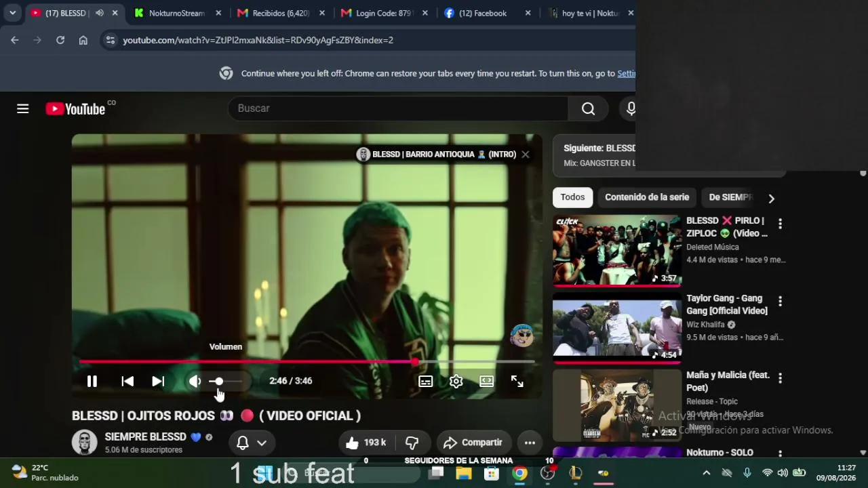868x488 pixels.
Task: Dislike the video
Action: coord(412,443)
